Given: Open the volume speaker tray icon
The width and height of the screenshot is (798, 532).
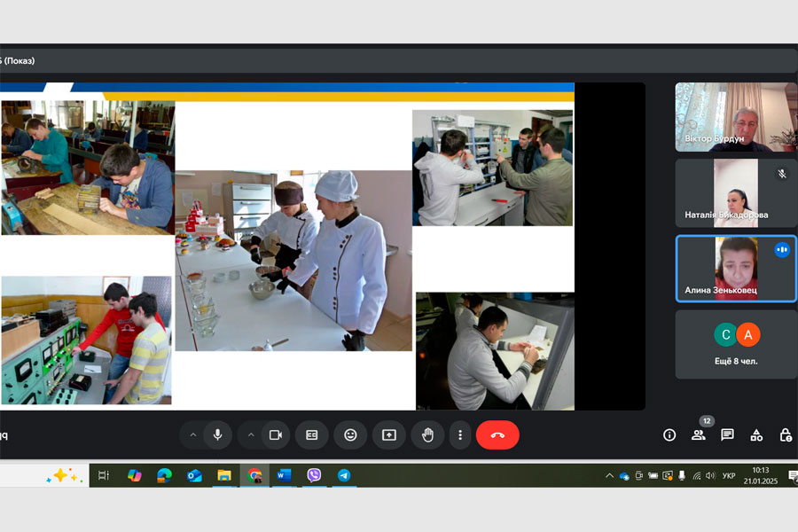Looking at the screenshot, I should pyautogui.click(x=711, y=476).
